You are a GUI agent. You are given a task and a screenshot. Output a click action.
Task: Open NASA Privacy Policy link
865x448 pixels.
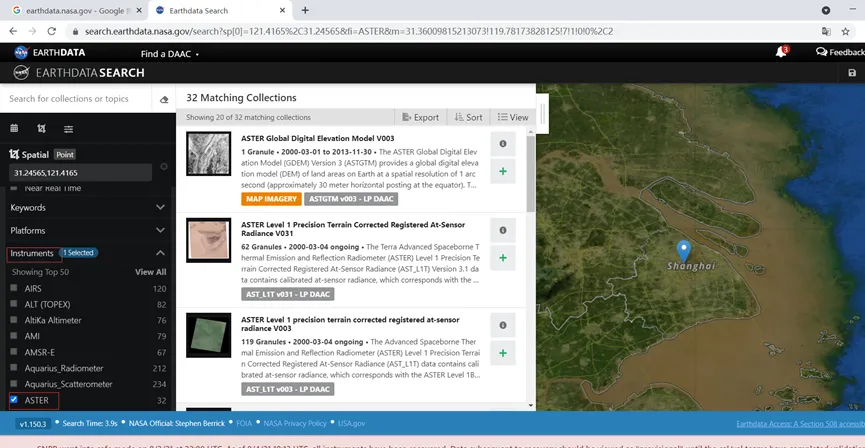[295, 424]
